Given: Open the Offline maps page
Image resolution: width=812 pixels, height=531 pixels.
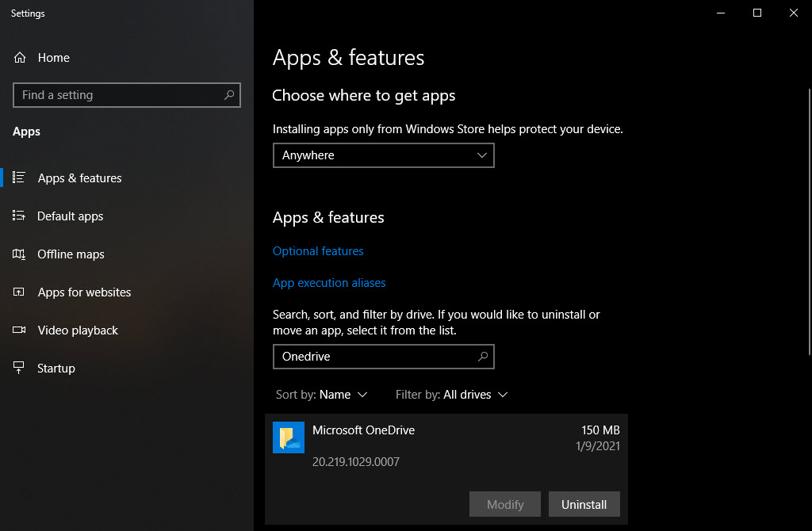Looking at the screenshot, I should tap(71, 254).
